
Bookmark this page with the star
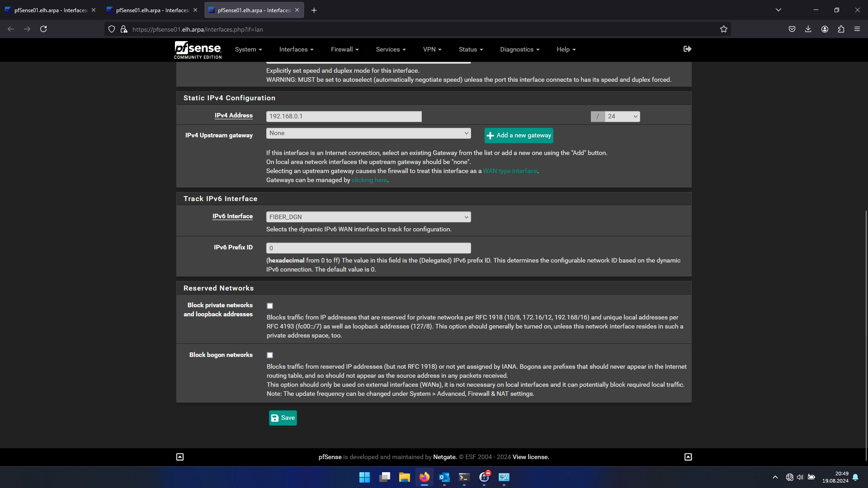click(724, 29)
